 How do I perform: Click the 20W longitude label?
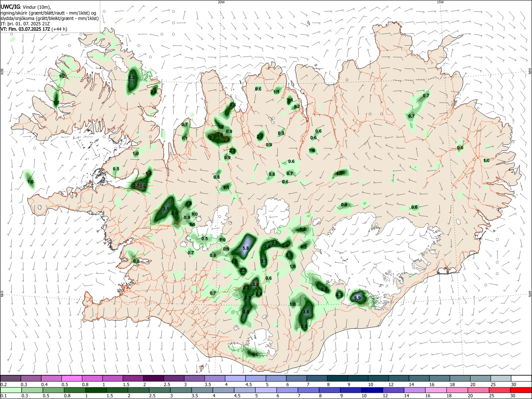click(x=221, y=2)
